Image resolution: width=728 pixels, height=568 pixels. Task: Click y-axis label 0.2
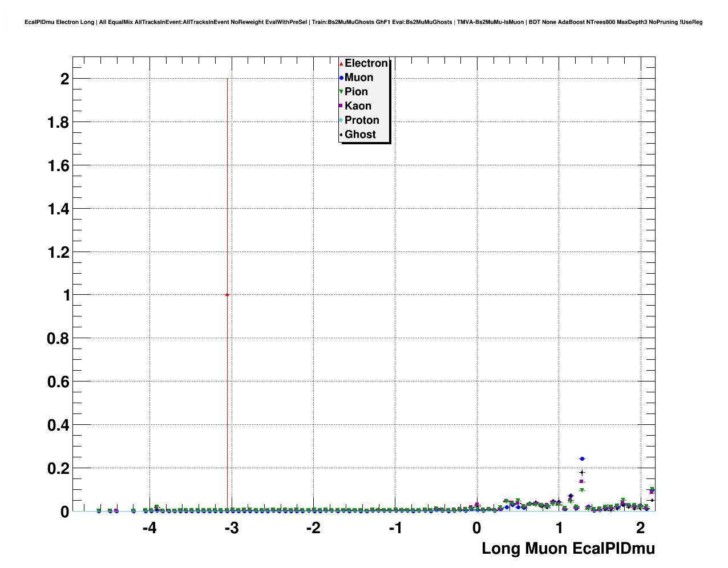click(58, 469)
